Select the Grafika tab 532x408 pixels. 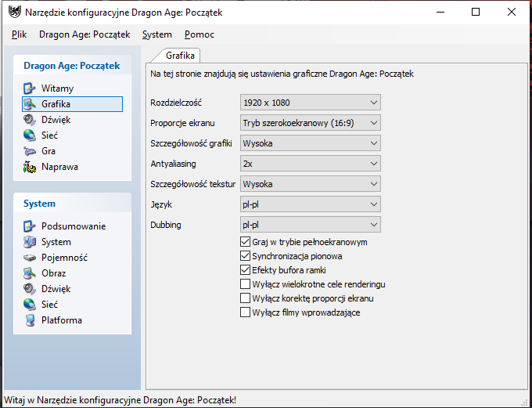click(180, 56)
